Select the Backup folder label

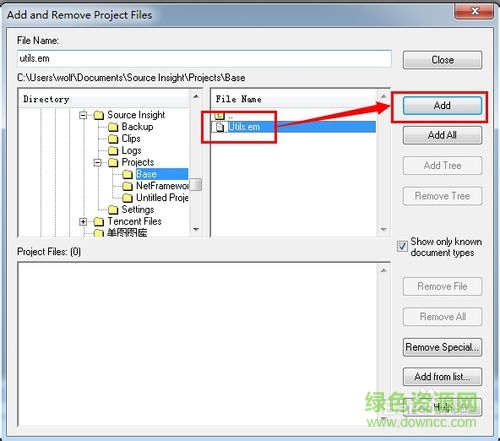pyautogui.click(x=137, y=127)
